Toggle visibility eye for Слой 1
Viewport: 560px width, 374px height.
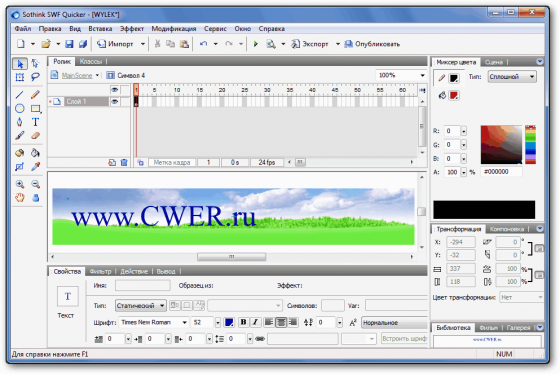point(115,102)
